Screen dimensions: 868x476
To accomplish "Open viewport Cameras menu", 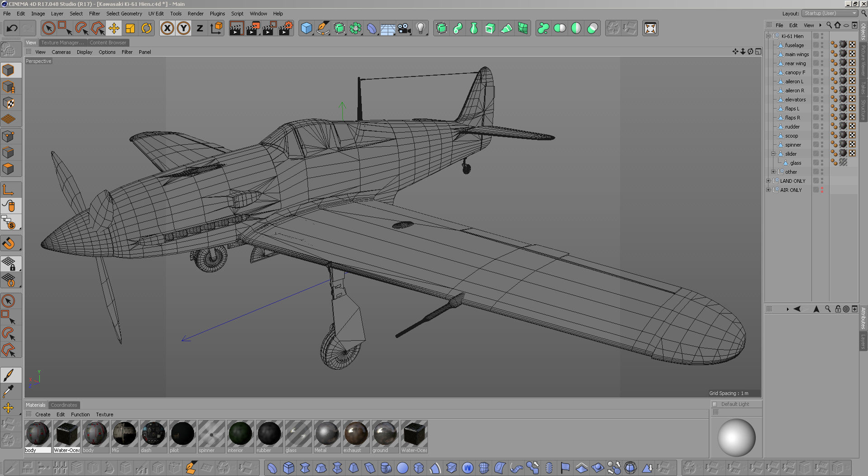I will [61, 52].
